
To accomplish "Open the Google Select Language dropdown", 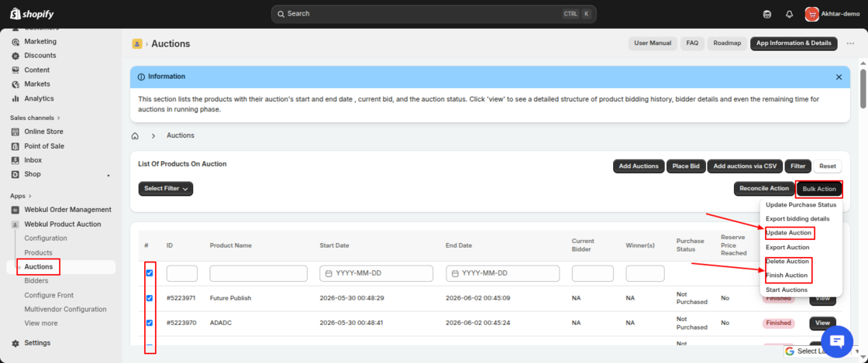I will [x=821, y=351].
